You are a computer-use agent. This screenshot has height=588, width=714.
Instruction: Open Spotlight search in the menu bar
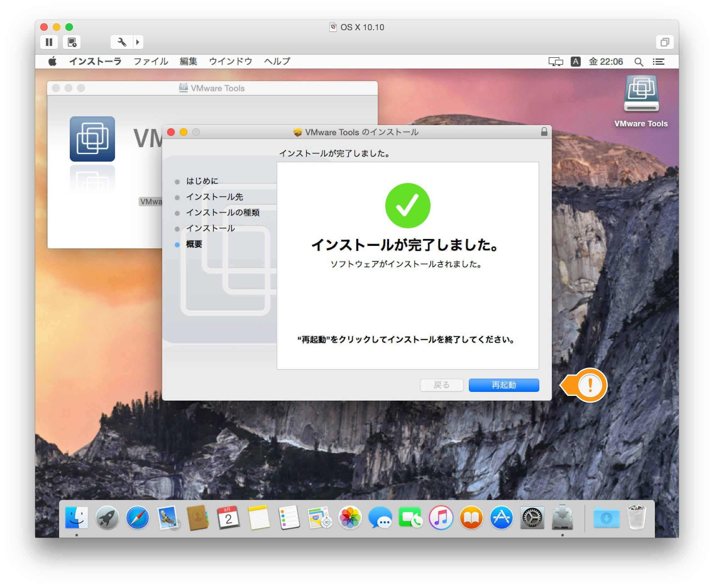[639, 62]
